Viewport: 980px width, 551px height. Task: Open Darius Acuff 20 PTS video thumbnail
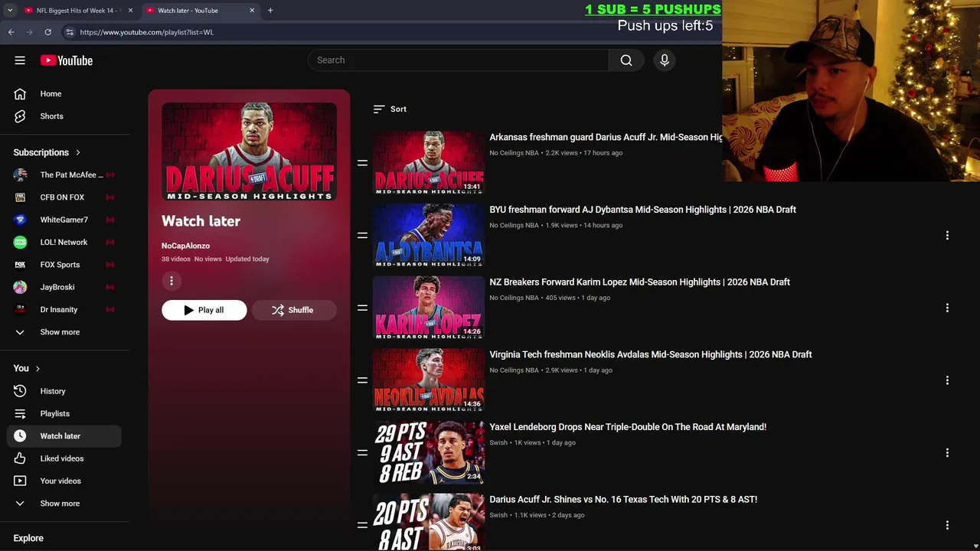click(x=429, y=523)
